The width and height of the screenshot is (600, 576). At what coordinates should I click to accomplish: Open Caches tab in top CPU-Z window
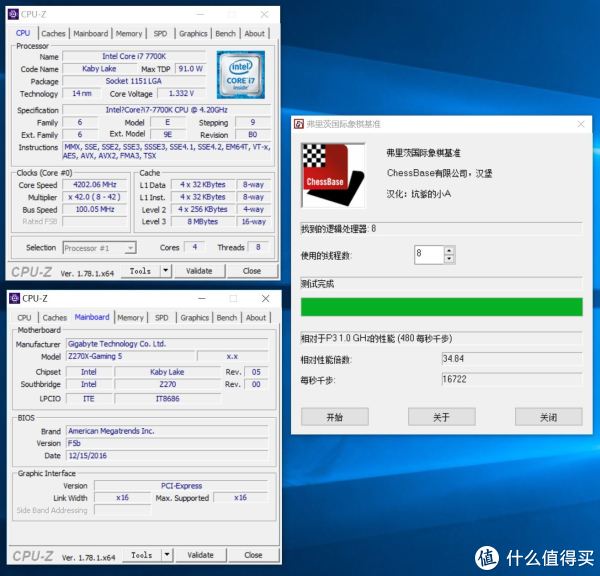[x=54, y=34]
